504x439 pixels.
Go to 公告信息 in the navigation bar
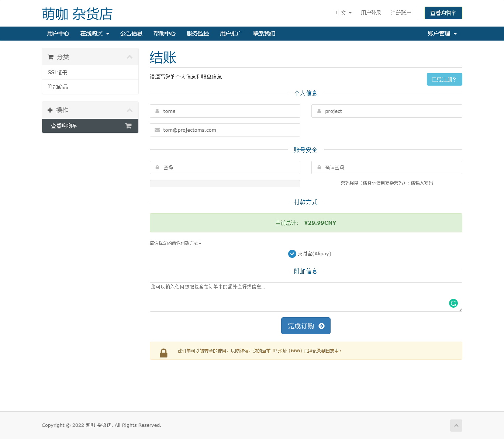[x=131, y=34]
